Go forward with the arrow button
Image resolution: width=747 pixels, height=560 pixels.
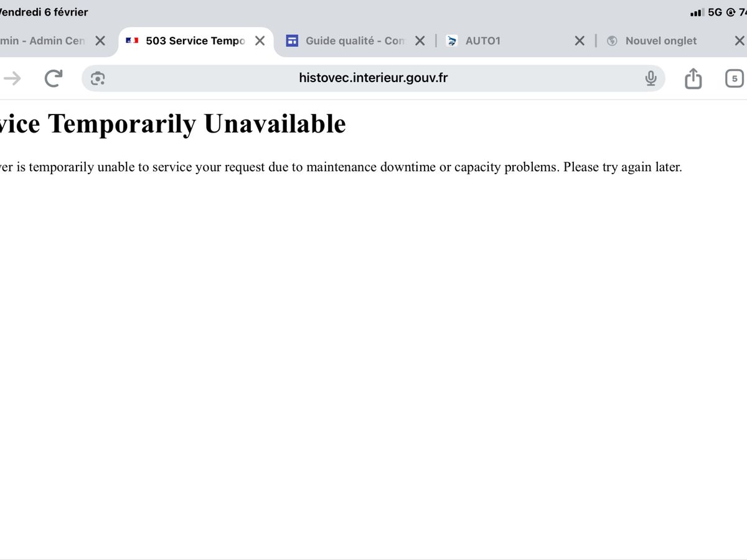(12, 78)
